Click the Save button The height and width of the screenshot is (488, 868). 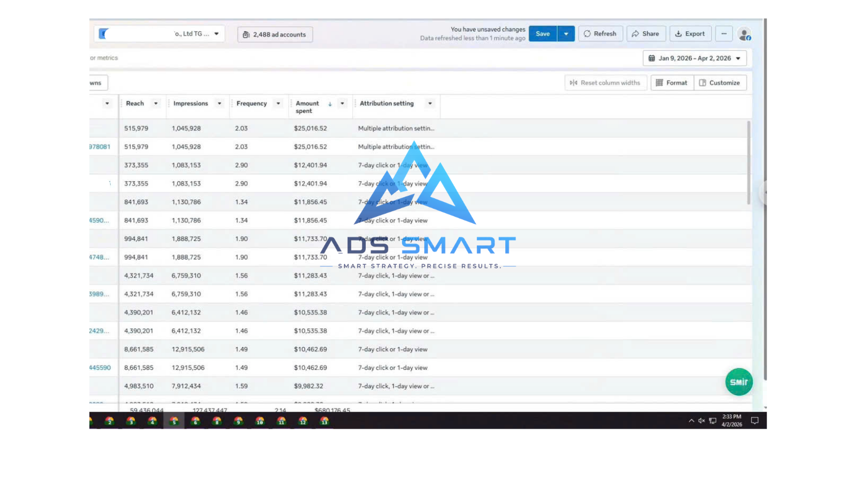point(542,34)
